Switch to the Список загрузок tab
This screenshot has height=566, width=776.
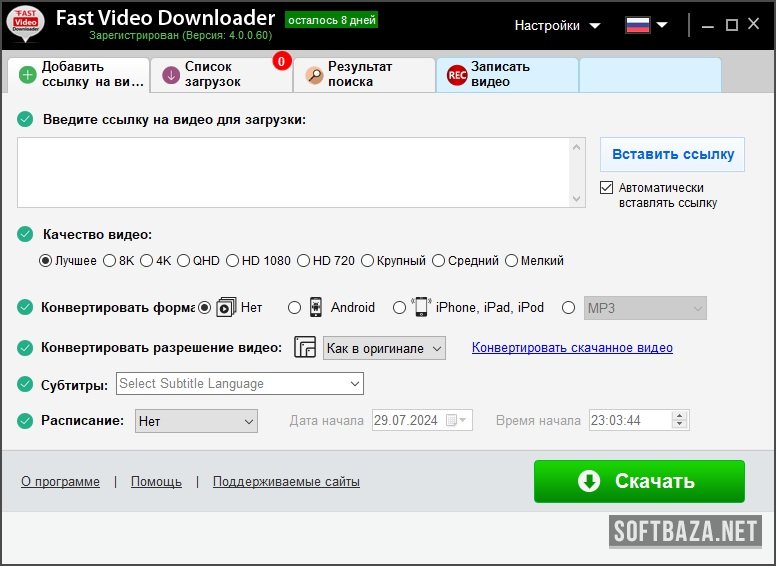[x=220, y=75]
